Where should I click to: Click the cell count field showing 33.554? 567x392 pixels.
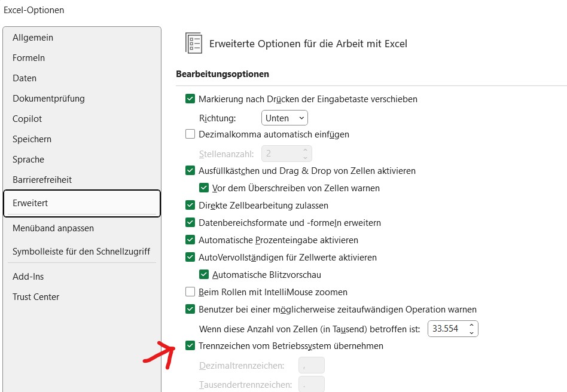[447, 329]
